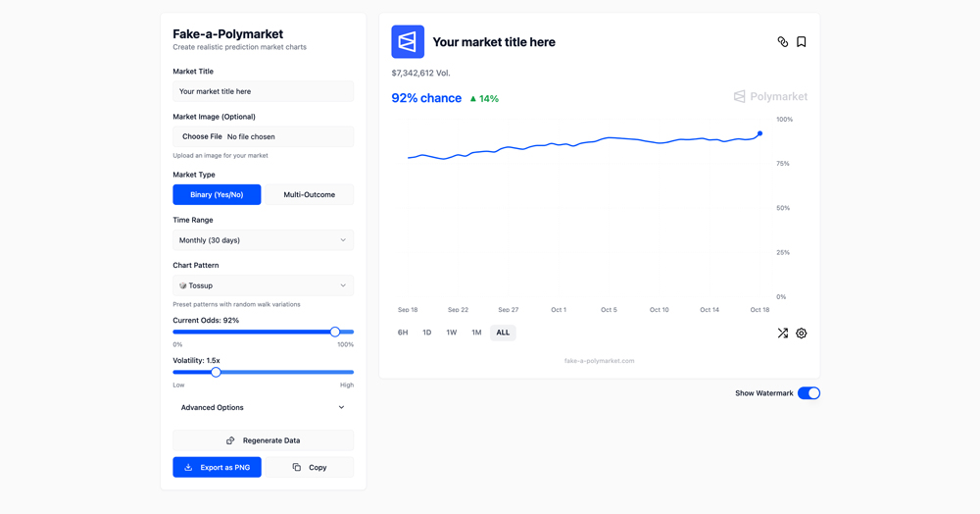The width and height of the screenshot is (980, 514).
Task: Switch chart to 6H range tab
Action: click(x=403, y=333)
